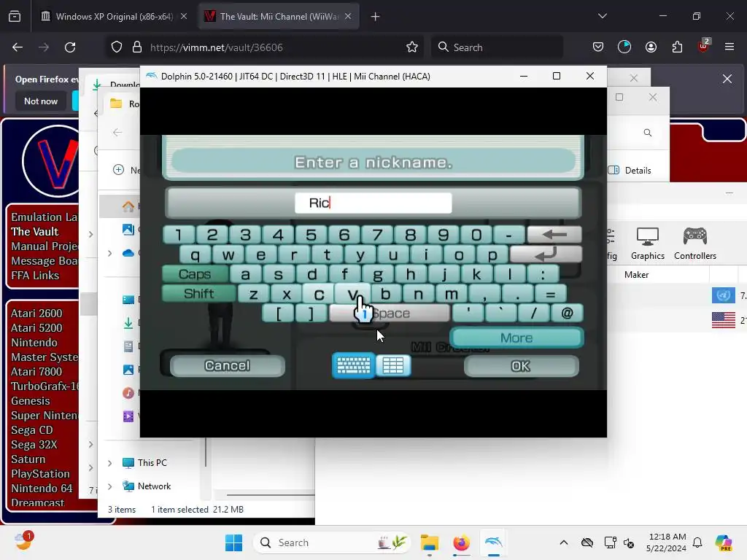Open the FFA Links page
The width and height of the screenshot is (747, 560).
tap(35, 276)
